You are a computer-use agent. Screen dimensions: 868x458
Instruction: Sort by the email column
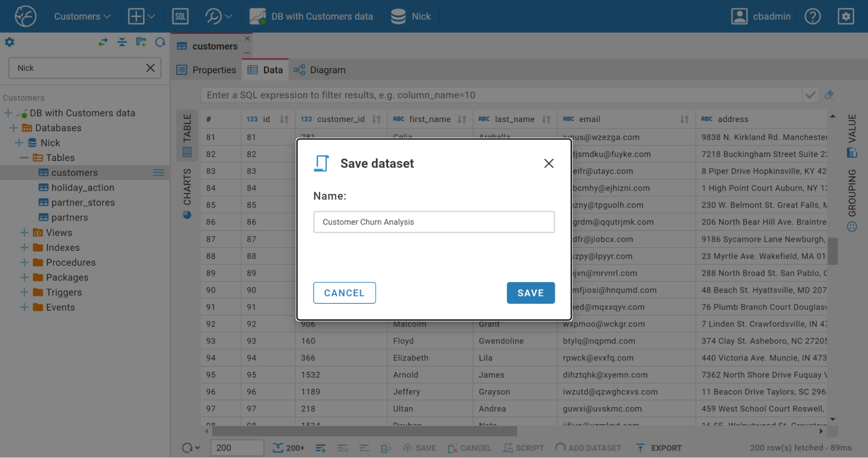click(x=684, y=119)
